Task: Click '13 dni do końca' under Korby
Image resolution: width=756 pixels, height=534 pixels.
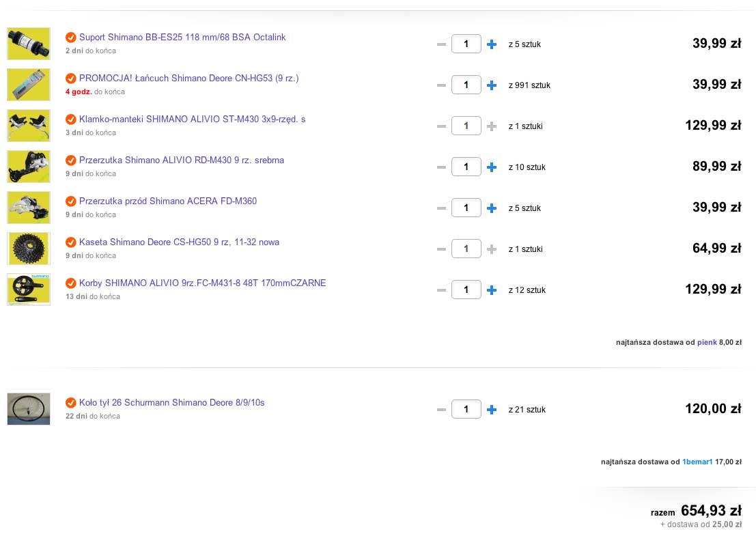Action: pyautogui.click(x=93, y=296)
